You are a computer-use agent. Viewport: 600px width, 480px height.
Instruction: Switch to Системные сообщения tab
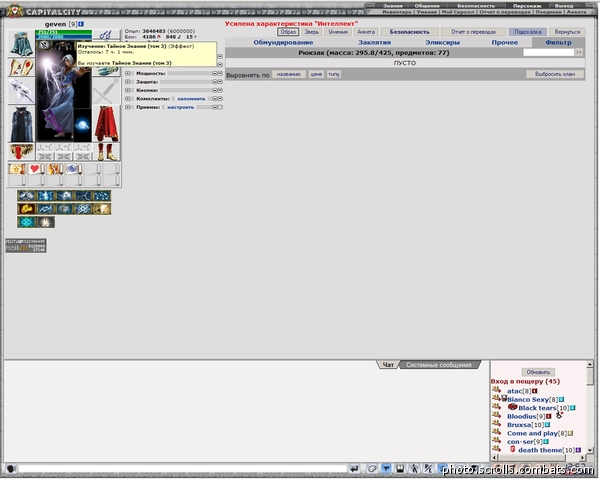(x=439, y=365)
